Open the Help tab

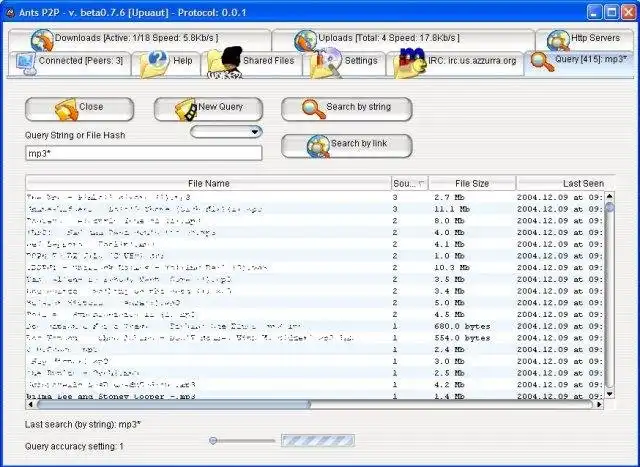pyautogui.click(x=166, y=63)
